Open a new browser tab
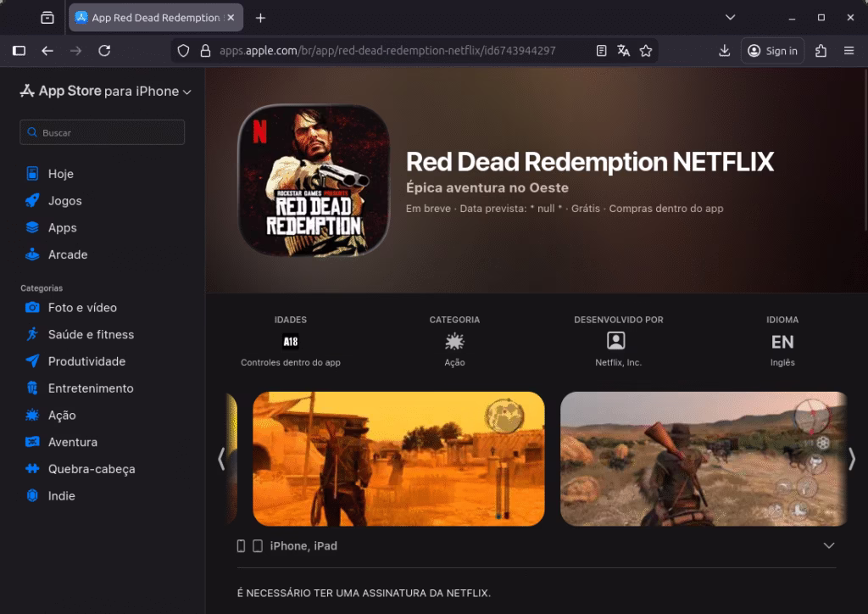868x614 pixels. [x=259, y=17]
